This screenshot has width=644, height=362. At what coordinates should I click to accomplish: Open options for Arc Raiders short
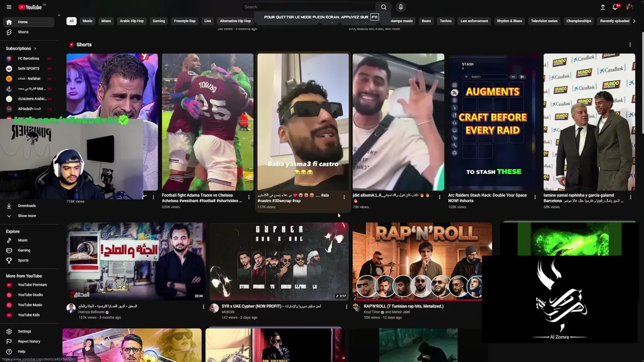[x=535, y=197]
